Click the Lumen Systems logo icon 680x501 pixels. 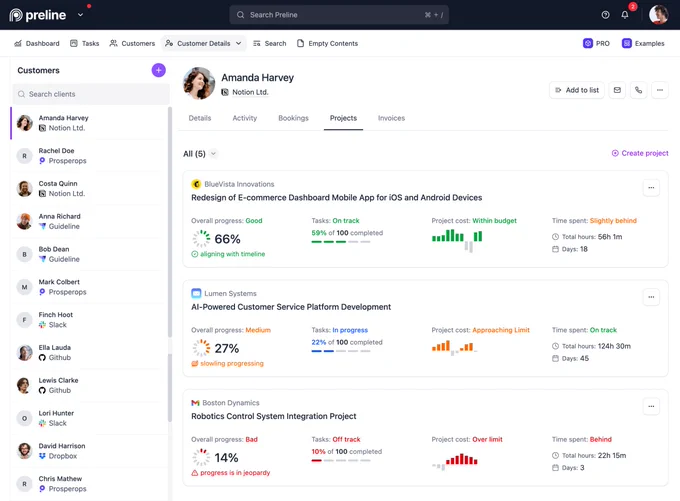click(196, 294)
